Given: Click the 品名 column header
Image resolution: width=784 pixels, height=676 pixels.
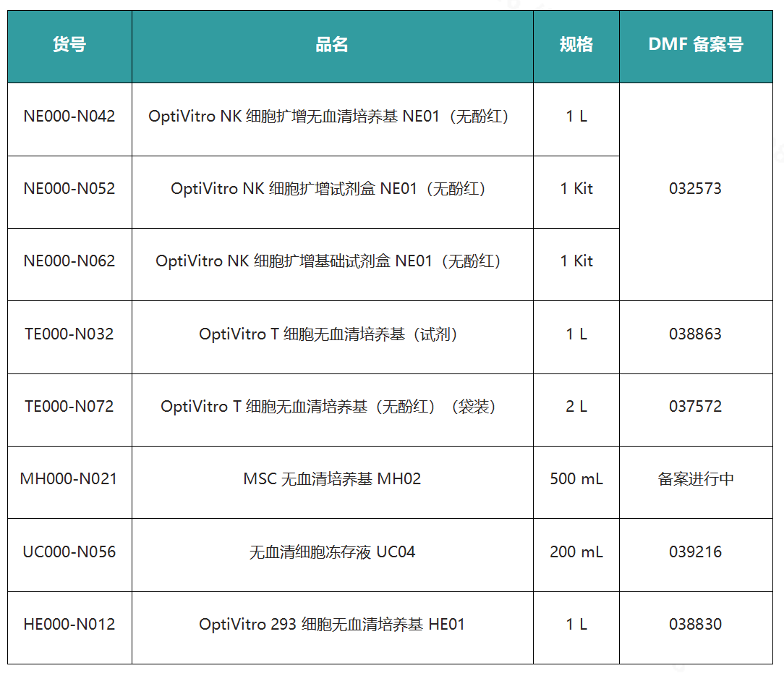Looking at the screenshot, I should point(332,45).
